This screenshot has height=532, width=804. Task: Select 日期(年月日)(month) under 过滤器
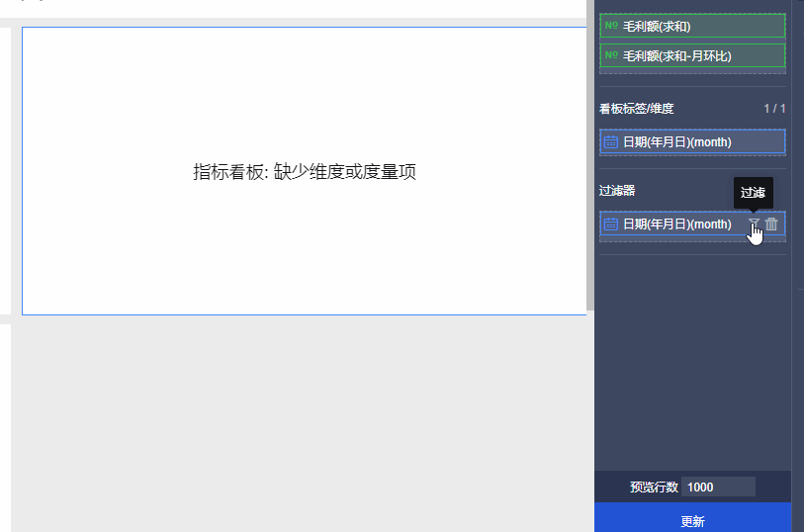(692, 223)
